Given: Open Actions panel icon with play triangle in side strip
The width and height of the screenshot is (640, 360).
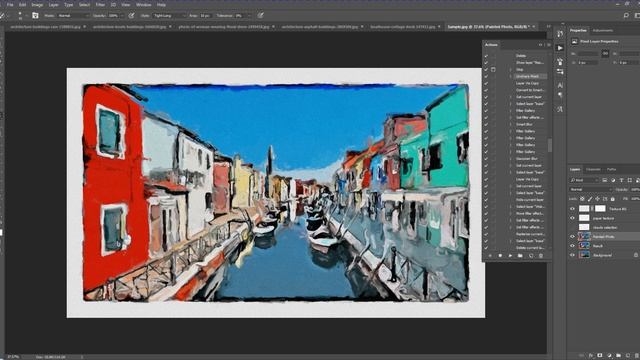Looking at the screenshot, I should [x=560, y=48].
